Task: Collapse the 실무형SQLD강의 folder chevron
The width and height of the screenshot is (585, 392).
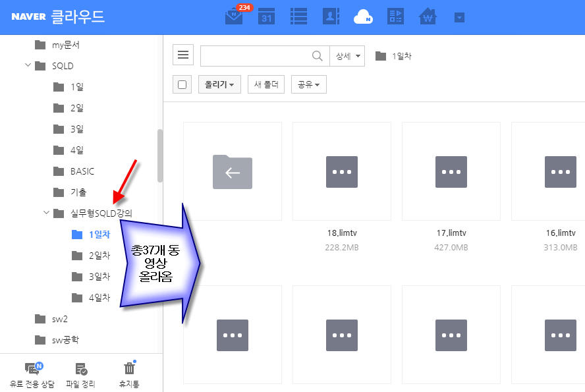Action: [46, 213]
